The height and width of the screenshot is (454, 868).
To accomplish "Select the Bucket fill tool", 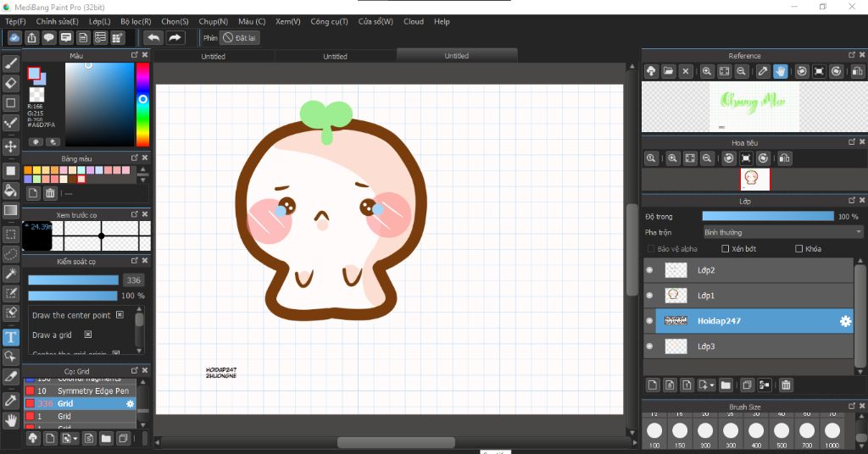I will point(10,191).
